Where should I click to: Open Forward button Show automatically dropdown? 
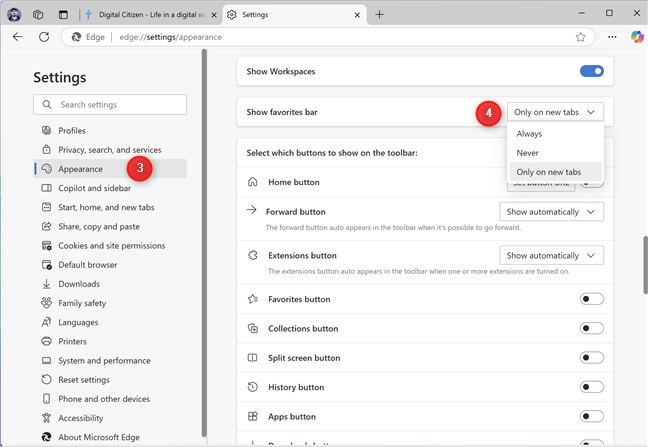pos(551,212)
